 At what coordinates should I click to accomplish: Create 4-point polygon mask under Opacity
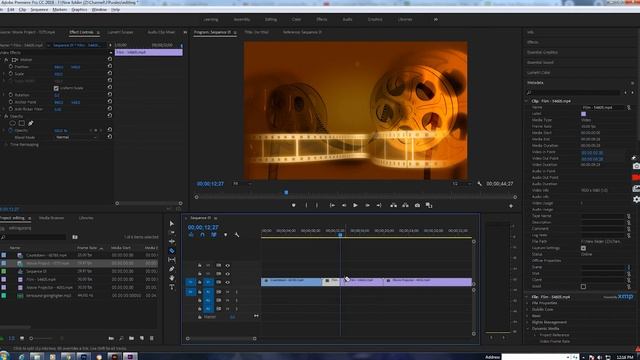tap(22, 123)
